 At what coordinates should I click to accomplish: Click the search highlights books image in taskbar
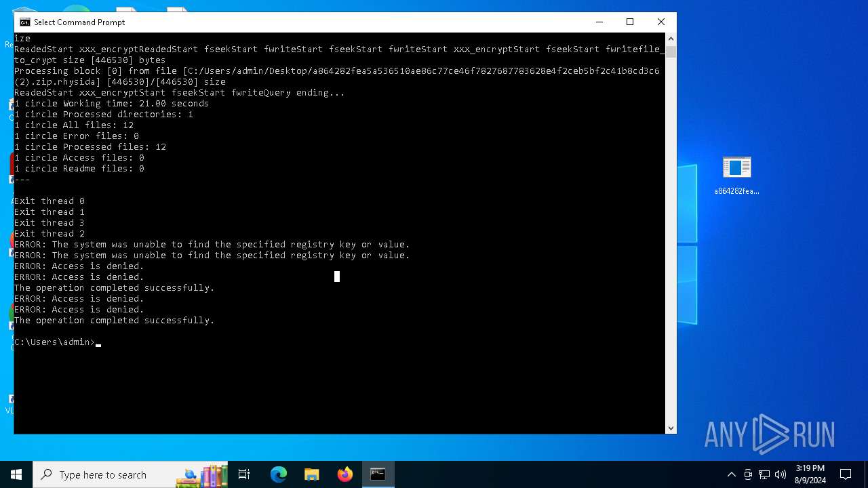tap(201, 476)
